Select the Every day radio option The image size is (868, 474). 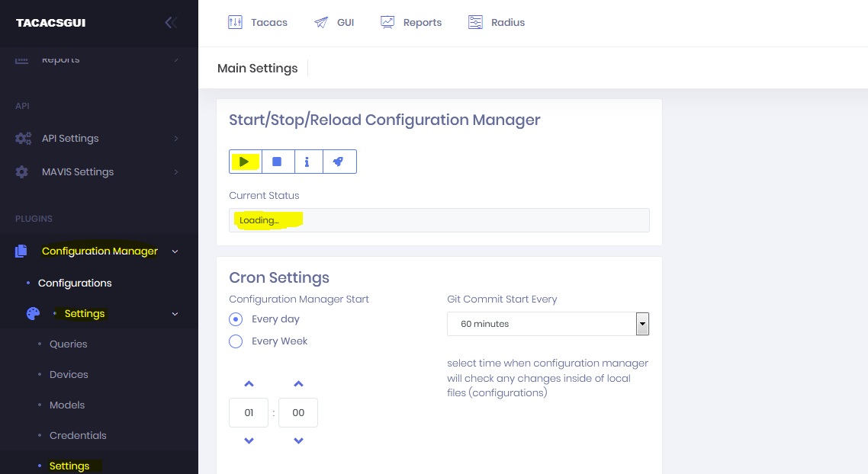(x=236, y=319)
